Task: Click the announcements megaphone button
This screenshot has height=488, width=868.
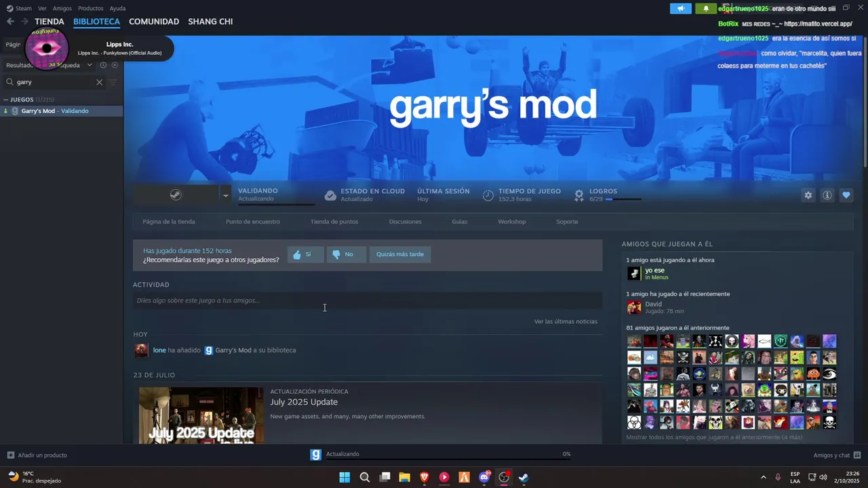Action: click(x=681, y=8)
